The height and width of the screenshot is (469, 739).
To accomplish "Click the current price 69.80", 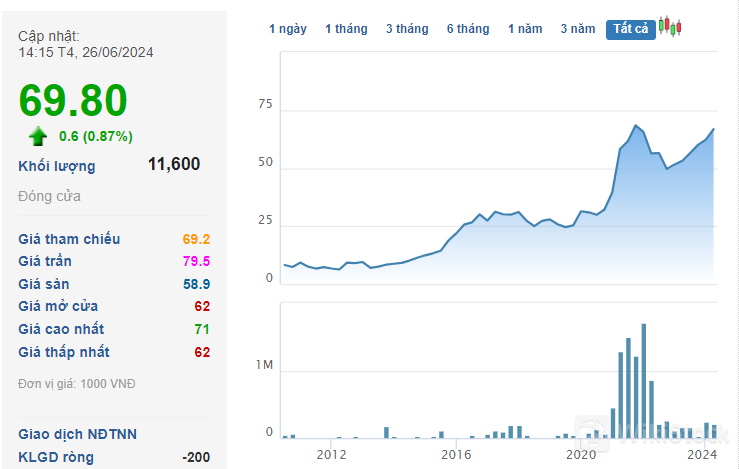I will click(73, 100).
